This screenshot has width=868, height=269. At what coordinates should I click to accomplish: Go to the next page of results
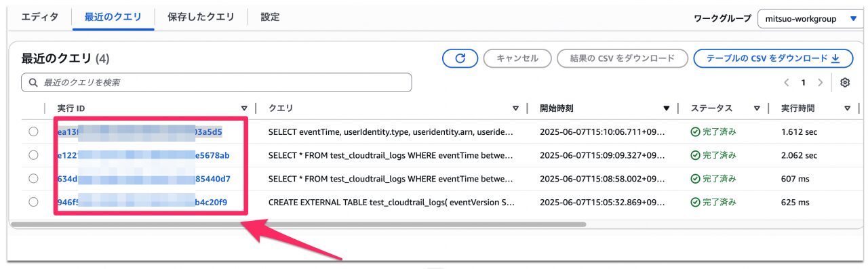[820, 83]
